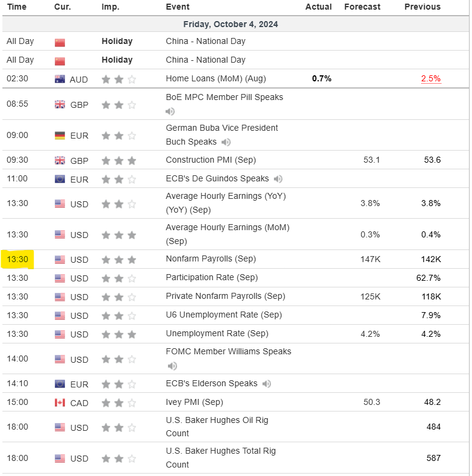The width and height of the screenshot is (472, 476).
Task: Open the Nonfarm Payrolls (Sep) event
Action: [211, 259]
